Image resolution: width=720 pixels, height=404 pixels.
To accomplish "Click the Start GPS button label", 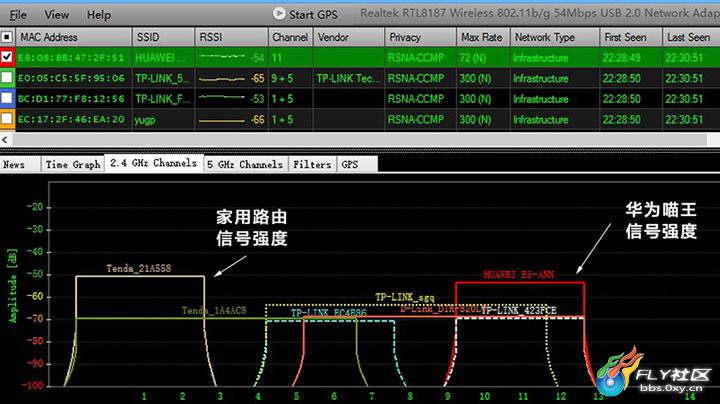I will tap(313, 15).
